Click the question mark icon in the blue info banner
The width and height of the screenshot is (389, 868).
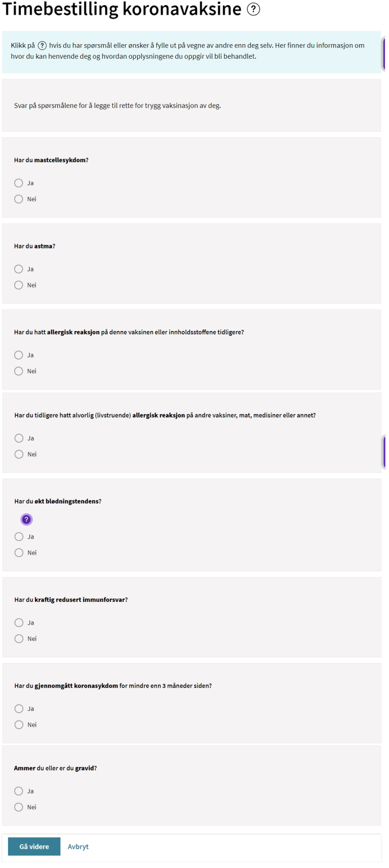(x=43, y=46)
